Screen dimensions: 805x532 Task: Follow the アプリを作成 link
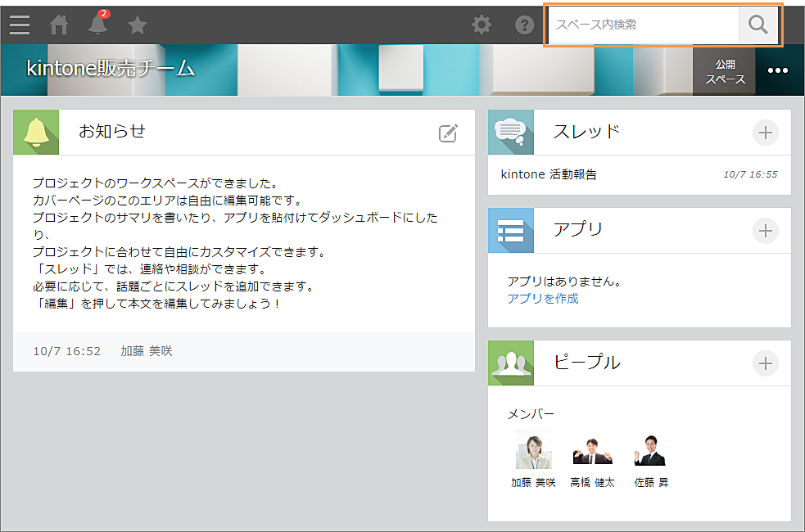[543, 299]
